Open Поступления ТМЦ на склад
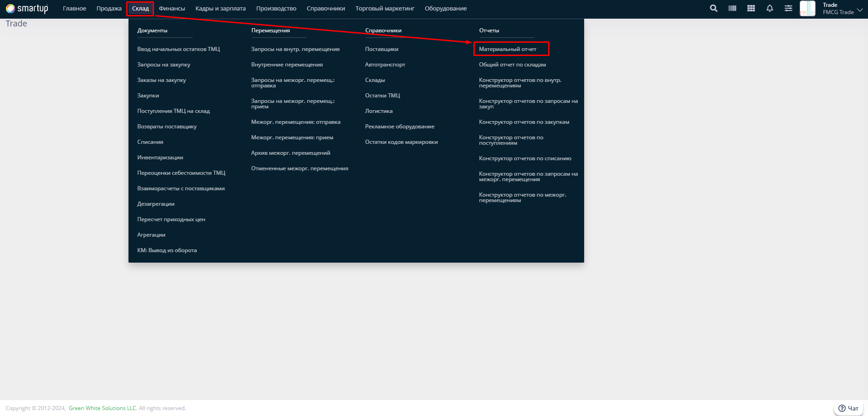The image size is (868, 416). (x=174, y=111)
